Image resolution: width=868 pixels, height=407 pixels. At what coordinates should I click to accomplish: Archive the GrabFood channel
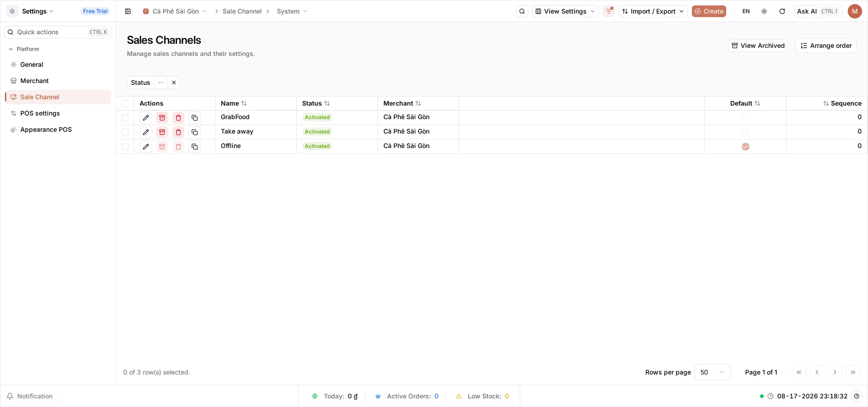tap(162, 118)
